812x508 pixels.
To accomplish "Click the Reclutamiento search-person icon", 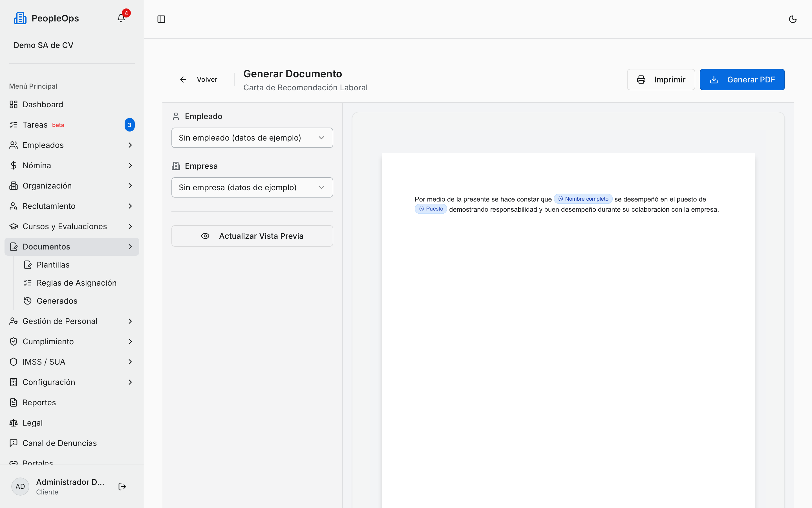I will pyautogui.click(x=14, y=206).
